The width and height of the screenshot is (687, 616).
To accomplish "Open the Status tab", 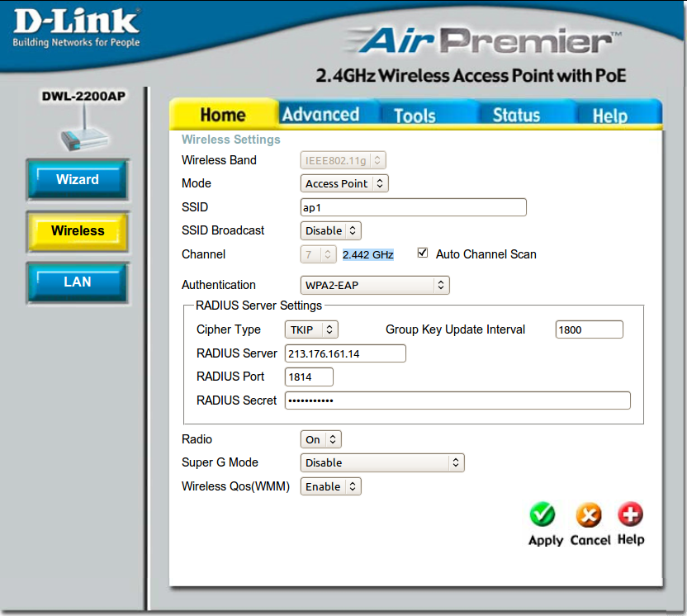I will [516, 116].
